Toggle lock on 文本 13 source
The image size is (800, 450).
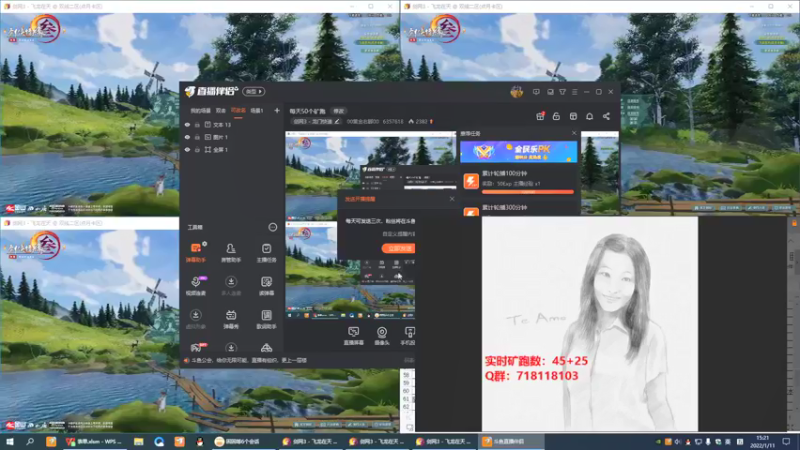[x=197, y=124]
